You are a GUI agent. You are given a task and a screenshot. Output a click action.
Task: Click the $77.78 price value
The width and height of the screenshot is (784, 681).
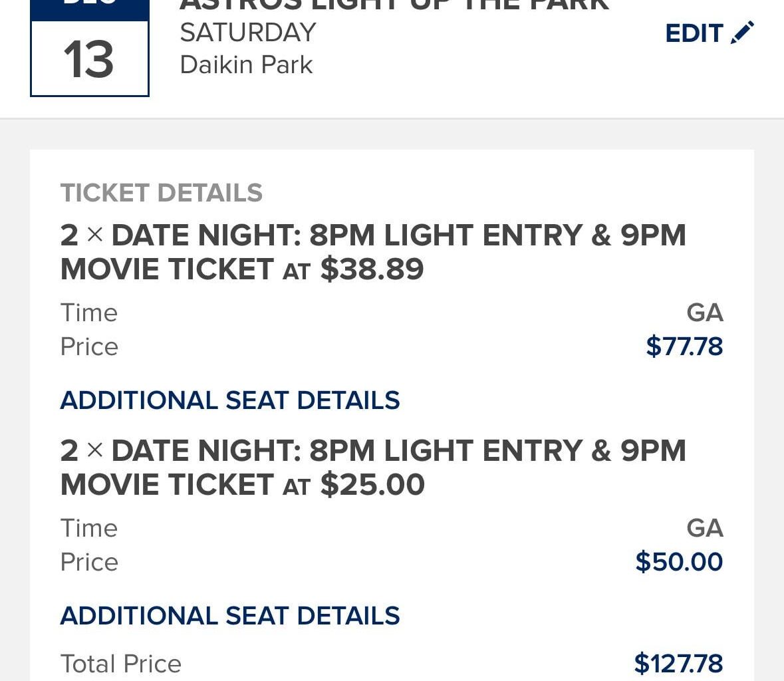684,346
